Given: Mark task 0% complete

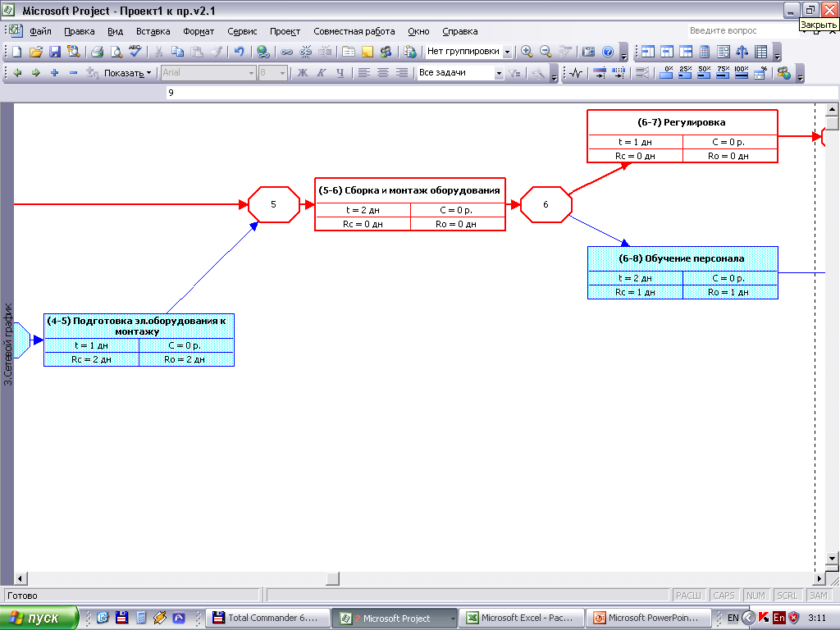Looking at the screenshot, I should coord(666,73).
